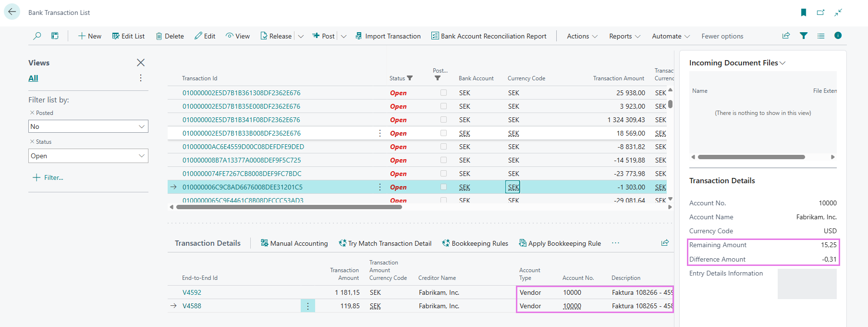Toggle Posted checkbox for amount -14 519,88

pyautogui.click(x=443, y=160)
